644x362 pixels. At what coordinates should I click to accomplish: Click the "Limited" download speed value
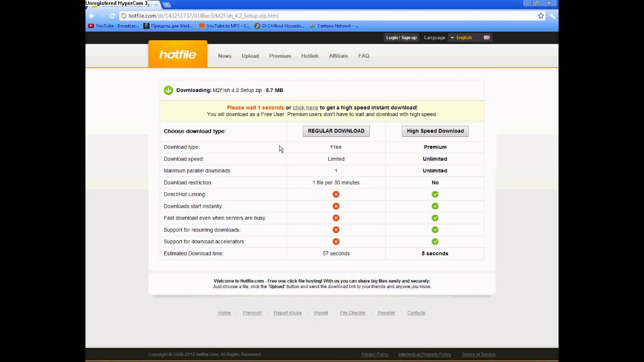pyautogui.click(x=336, y=159)
